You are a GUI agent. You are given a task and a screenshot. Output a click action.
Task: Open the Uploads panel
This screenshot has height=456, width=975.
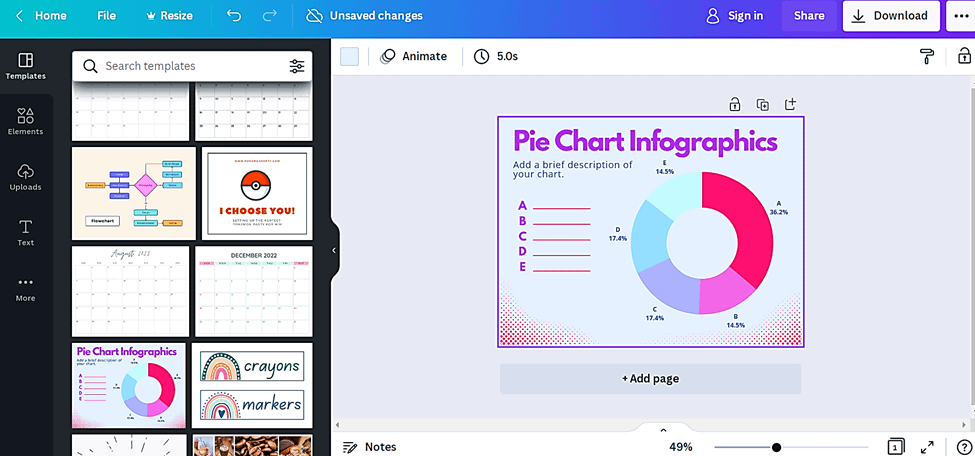click(25, 177)
